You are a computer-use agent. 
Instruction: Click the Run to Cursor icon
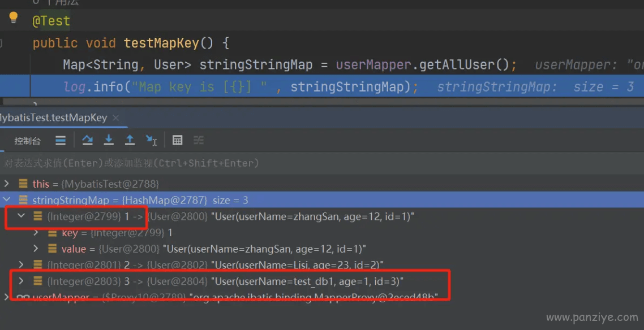point(151,141)
